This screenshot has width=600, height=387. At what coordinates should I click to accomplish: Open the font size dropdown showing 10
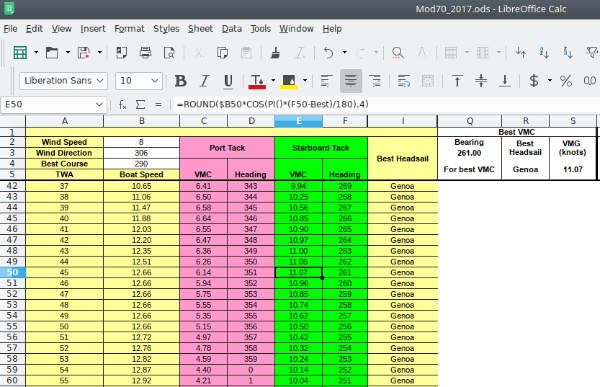[x=155, y=81]
